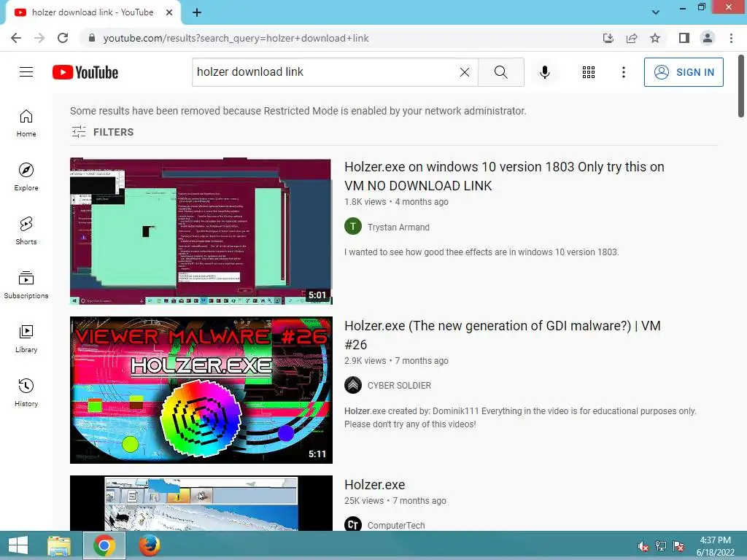747x560 pixels.
Task: Click the page vertical scrollbar thumb
Action: [x=741, y=86]
